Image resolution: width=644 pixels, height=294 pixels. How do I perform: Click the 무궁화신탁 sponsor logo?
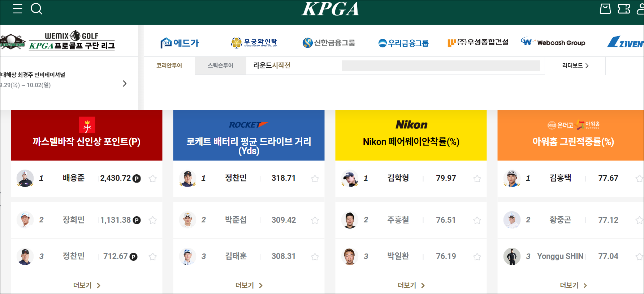(x=254, y=43)
